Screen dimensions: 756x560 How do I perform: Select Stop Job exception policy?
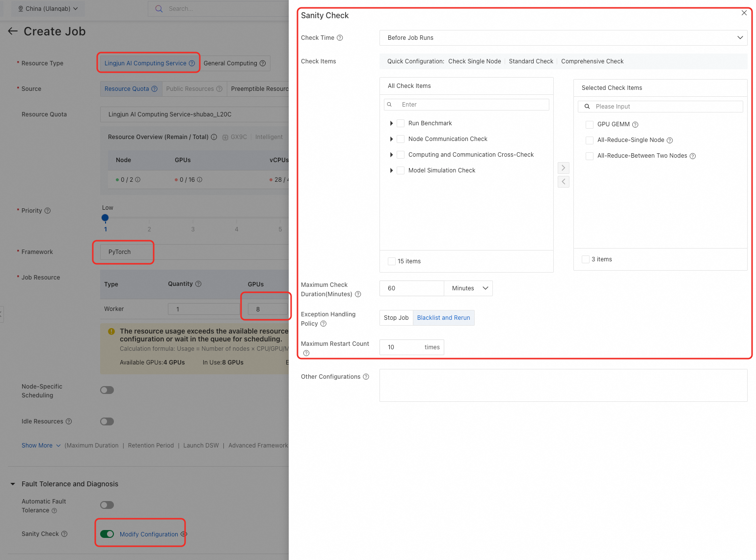point(396,318)
